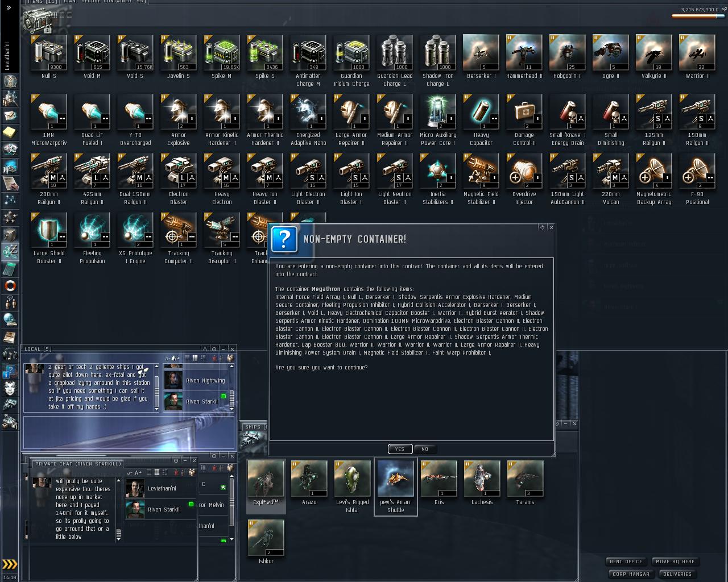The width and height of the screenshot is (728, 582).
Task: Open the star map constellation icon
Action: pyautogui.click(x=10, y=200)
